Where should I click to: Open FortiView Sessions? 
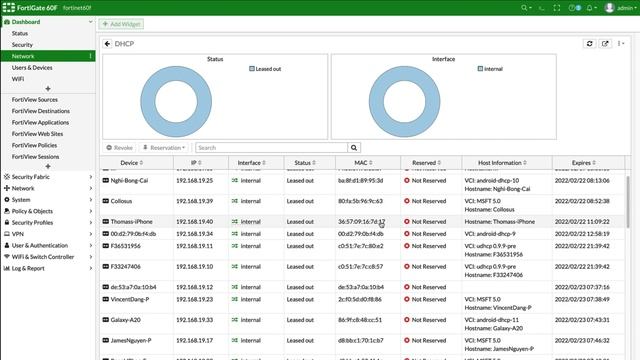35,157
